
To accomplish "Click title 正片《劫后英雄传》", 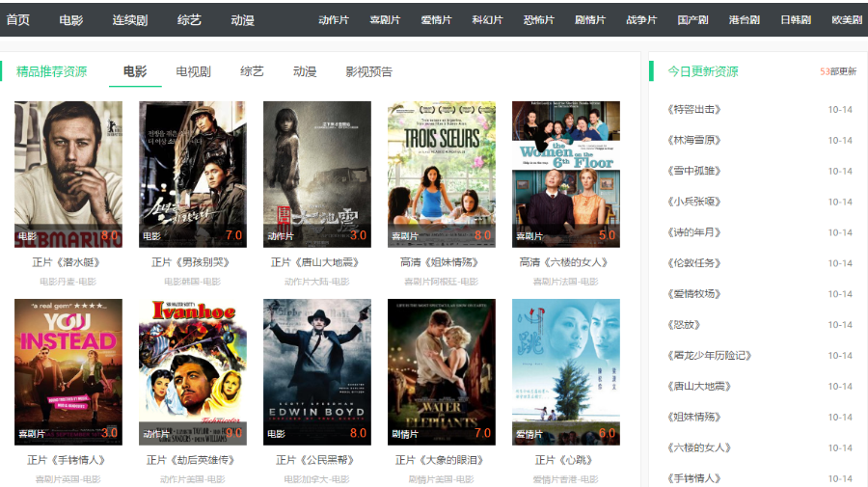I will (191, 460).
